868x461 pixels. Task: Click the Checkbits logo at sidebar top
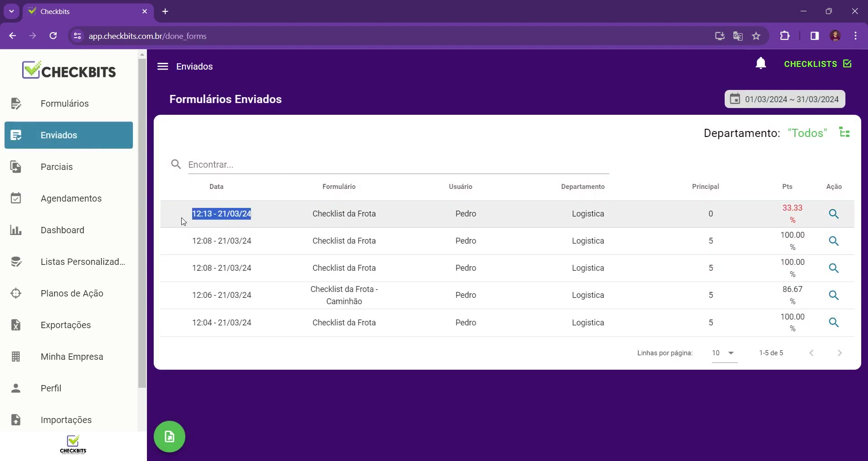pyautogui.click(x=69, y=70)
